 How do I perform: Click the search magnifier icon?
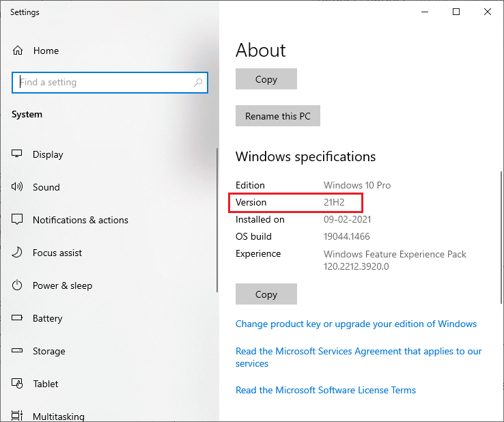click(x=198, y=83)
